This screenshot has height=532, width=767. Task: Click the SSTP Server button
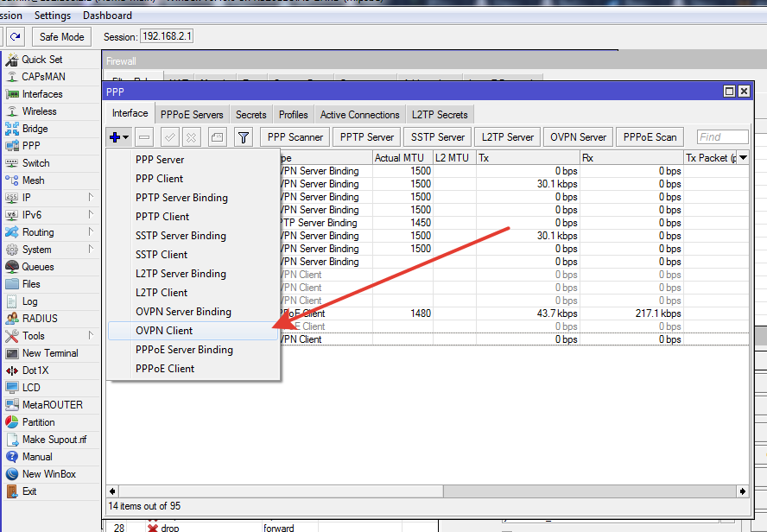point(438,137)
